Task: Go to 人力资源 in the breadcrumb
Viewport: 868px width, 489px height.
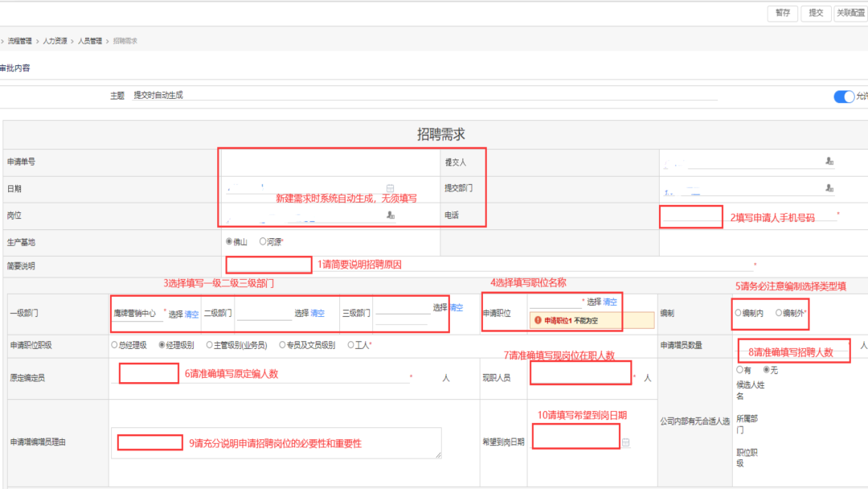Action: pos(55,41)
